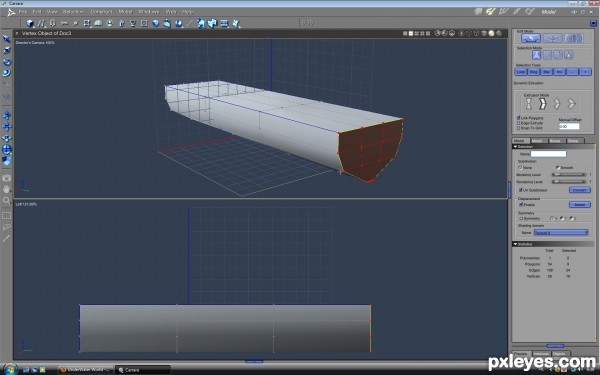600x375 pixels.
Task: Select the hand pan tool in left sidebar
Action: [x=7, y=189]
